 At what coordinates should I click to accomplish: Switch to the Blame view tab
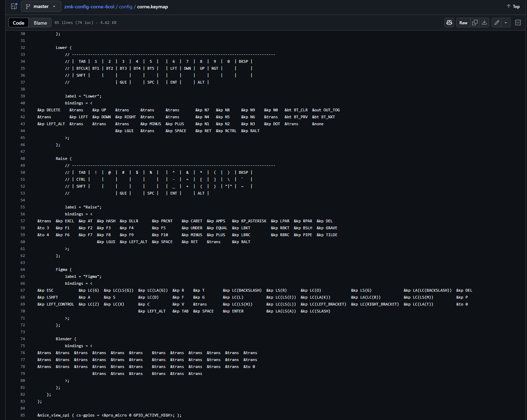(x=40, y=23)
